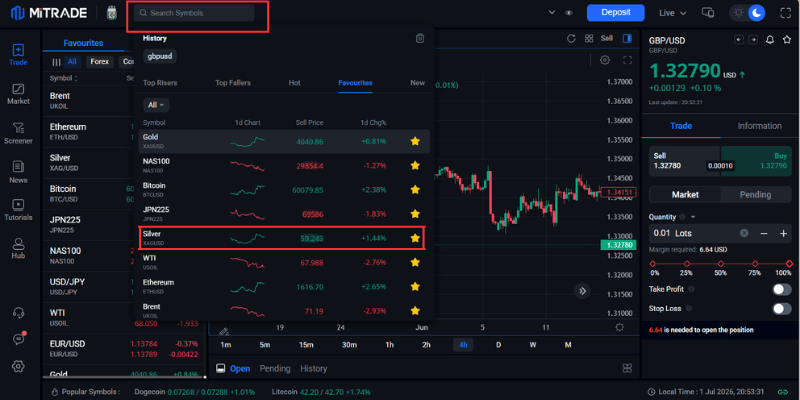
Task: Open the Screener sidebar icon
Action: click(x=18, y=133)
